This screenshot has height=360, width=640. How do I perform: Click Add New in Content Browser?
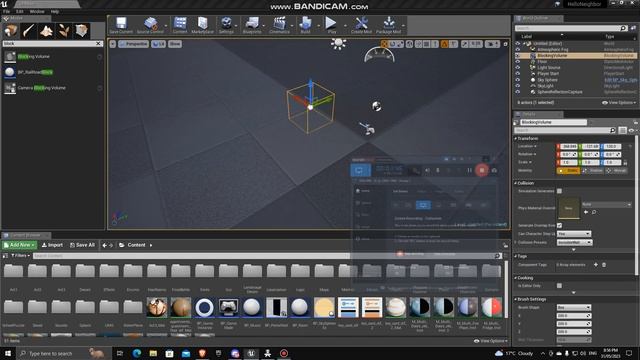click(x=19, y=245)
